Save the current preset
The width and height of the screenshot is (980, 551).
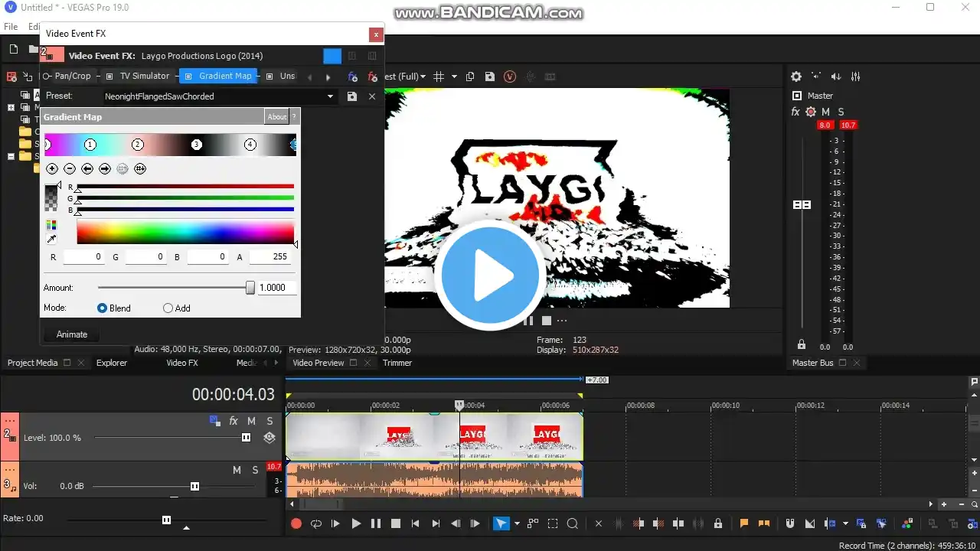click(351, 96)
